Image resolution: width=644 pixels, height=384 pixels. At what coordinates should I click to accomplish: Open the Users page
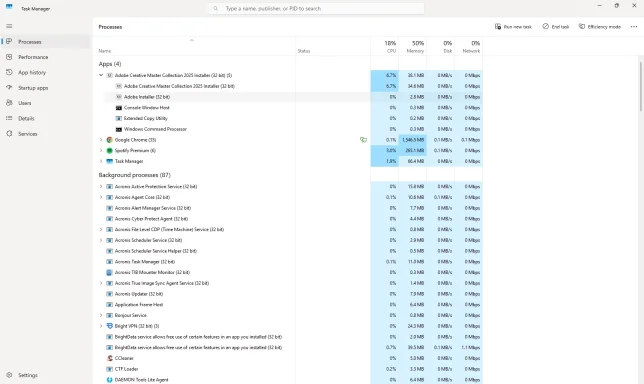[x=45, y=103]
